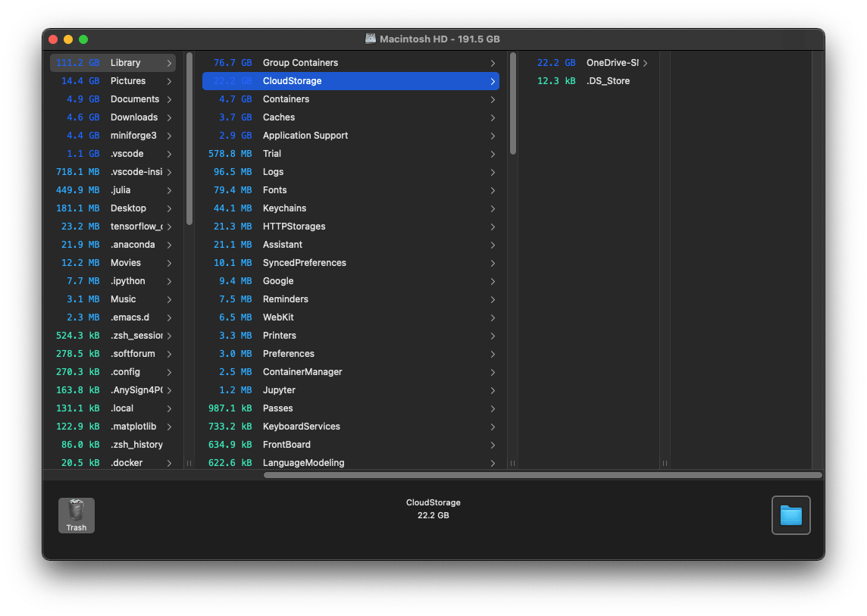Select the Movies folder
Viewport: 867px width, 616px height.
tap(113, 263)
